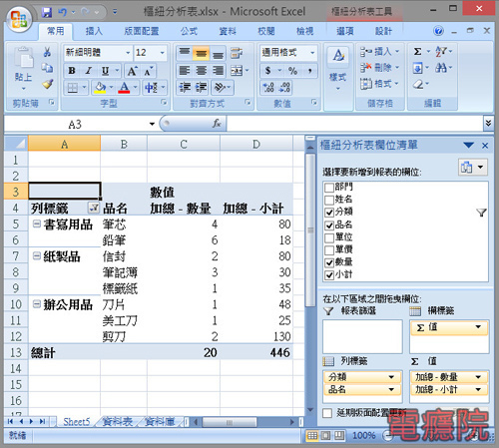499x448 pixels.
Task: Toggle Wrap Text icon
Action: coord(236,53)
